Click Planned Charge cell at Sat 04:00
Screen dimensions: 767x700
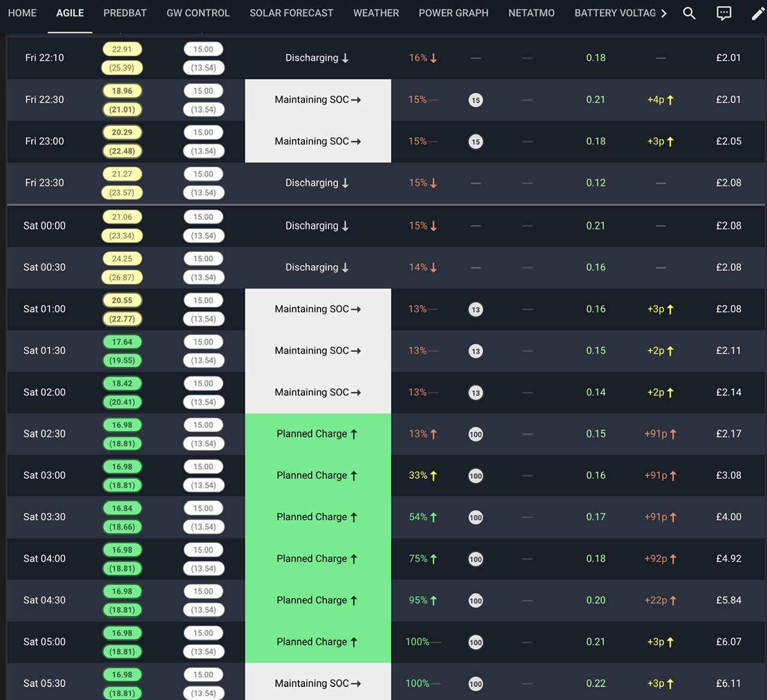[318, 559]
